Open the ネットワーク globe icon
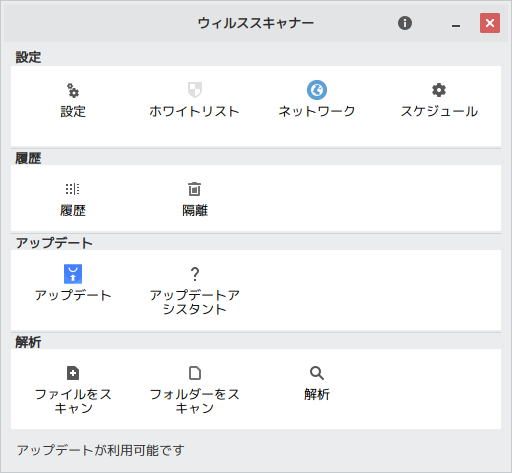This screenshot has width=512, height=473. click(x=317, y=90)
